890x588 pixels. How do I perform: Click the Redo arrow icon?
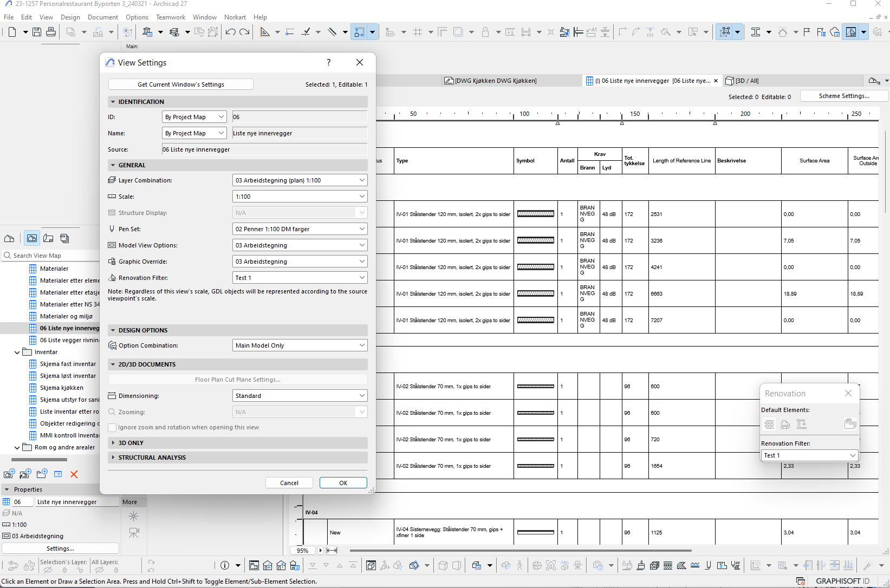(244, 32)
